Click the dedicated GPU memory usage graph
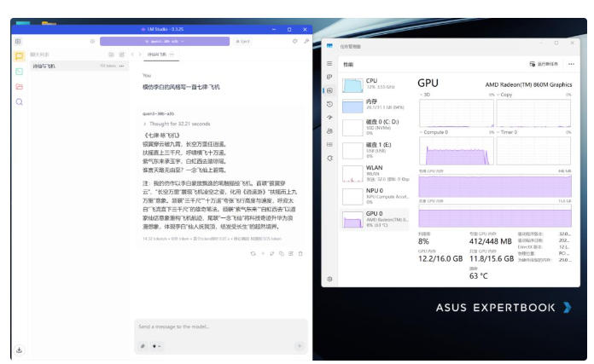This screenshot has height=364, width=594. click(495, 186)
